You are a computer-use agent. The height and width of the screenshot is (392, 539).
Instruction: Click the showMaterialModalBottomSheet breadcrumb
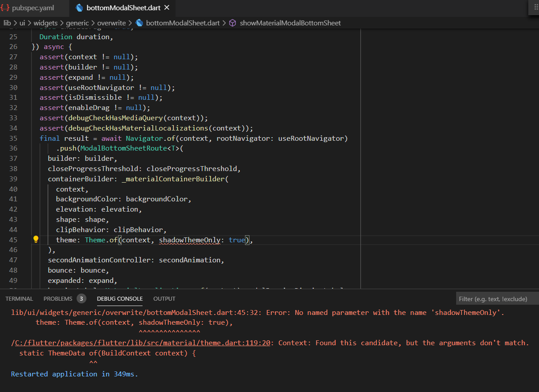[290, 22]
